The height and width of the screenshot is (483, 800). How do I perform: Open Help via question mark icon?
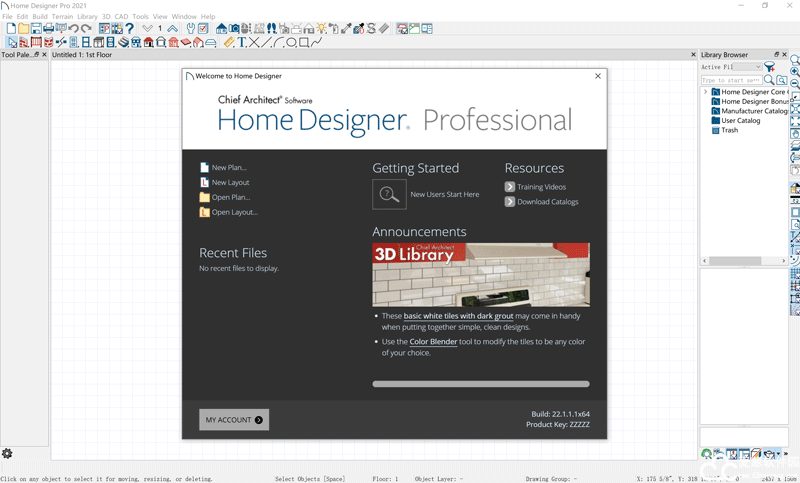click(x=129, y=29)
